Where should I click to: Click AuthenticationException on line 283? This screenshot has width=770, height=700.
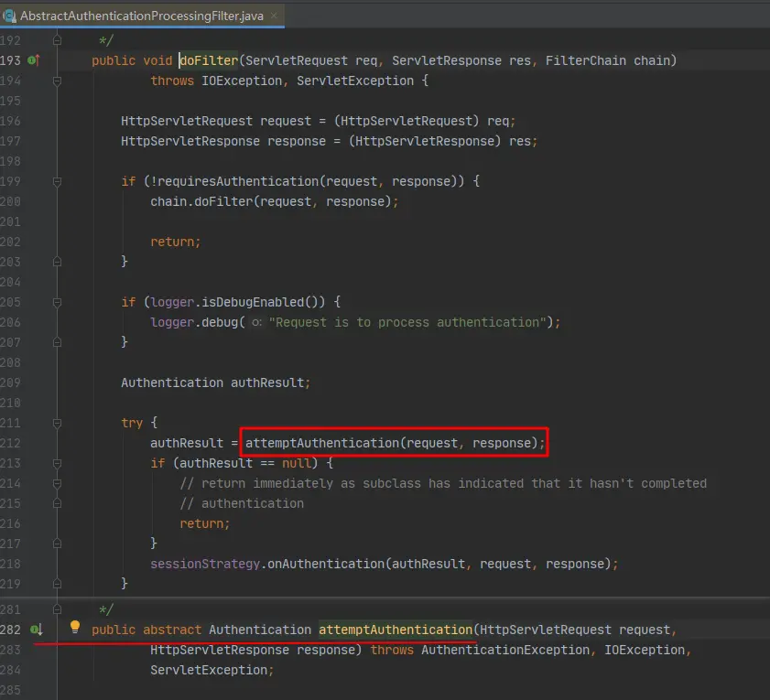coord(505,650)
